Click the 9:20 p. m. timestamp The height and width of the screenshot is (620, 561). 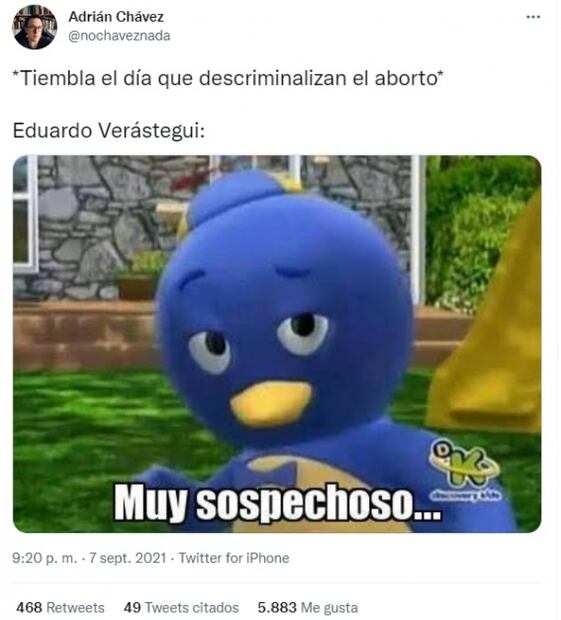pos(45,558)
